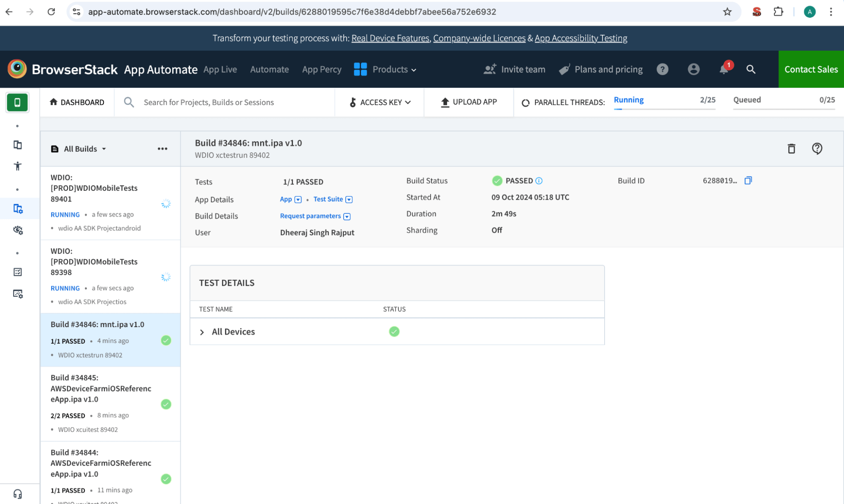Toggle the Running parallel threads filter
This screenshot has width=844, height=504.
pos(629,100)
